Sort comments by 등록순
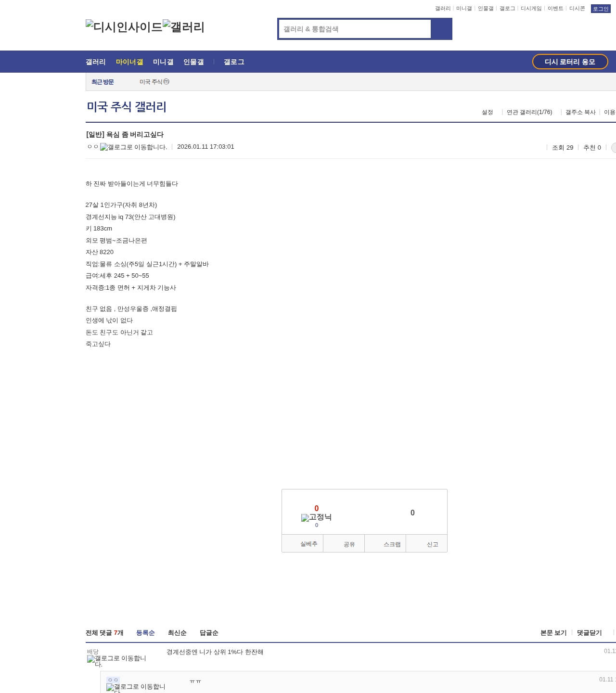This screenshot has width=616, height=693. click(145, 633)
